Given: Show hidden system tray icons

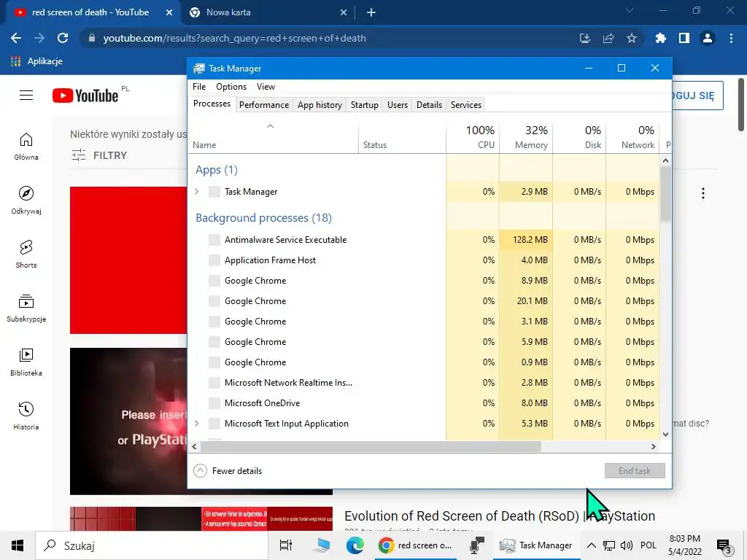Looking at the screenshot, I should 591,545.
